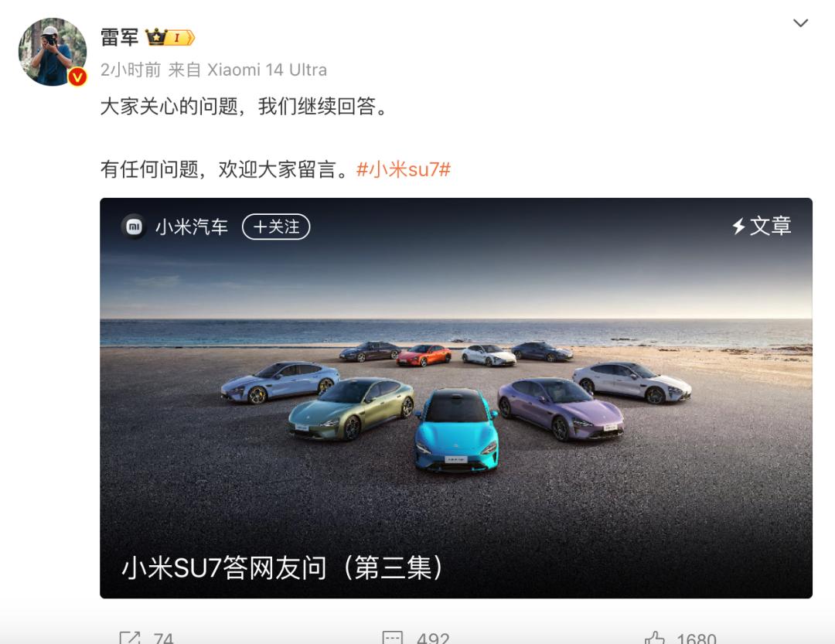Click the orange verified V badge
The image size is (835, 644).
coord(78,77)
